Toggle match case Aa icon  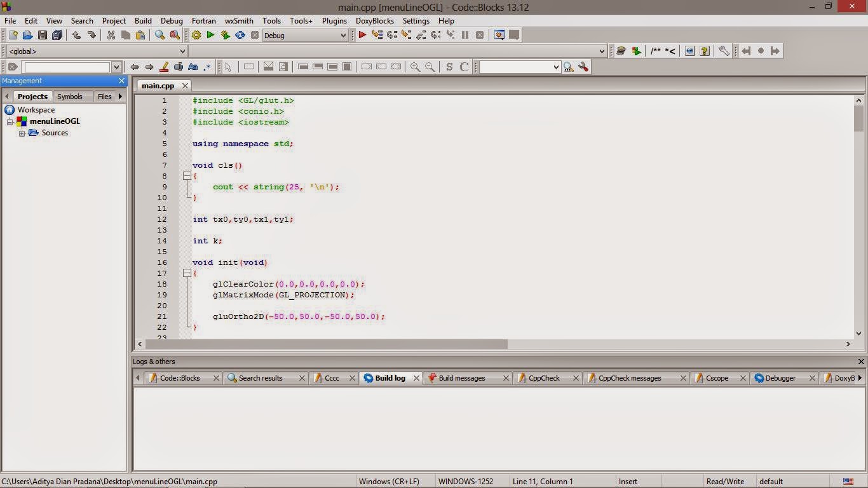tap(193, 67)
